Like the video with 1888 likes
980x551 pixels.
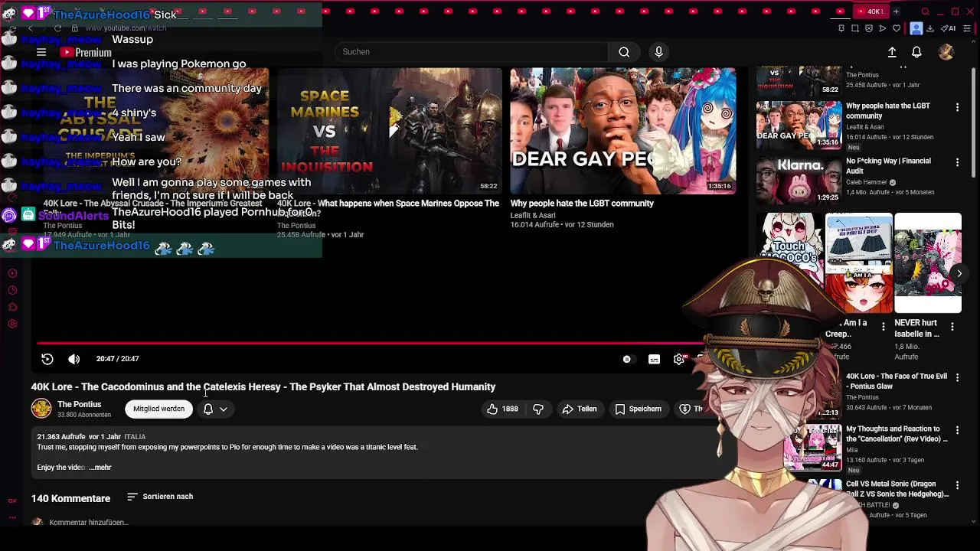tap(502, 409)
